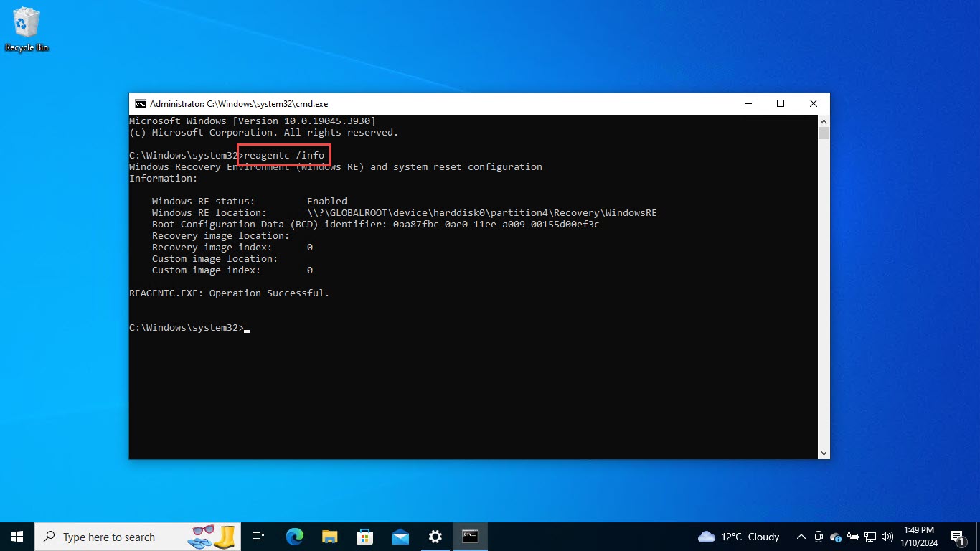The width and height of the screenshot is (980, 551).
Task: Click the 'Custom image index: 0' line
Action: point(232,270)
